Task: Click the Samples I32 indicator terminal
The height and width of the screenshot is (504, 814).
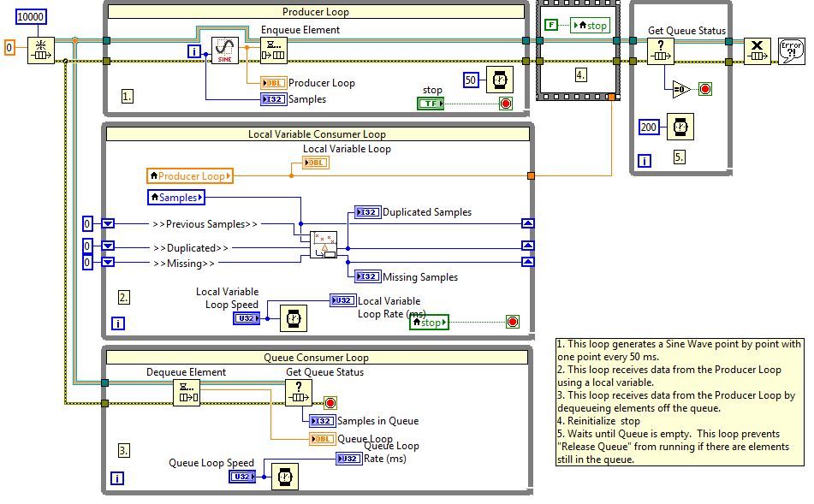Action: pos(274,98)
